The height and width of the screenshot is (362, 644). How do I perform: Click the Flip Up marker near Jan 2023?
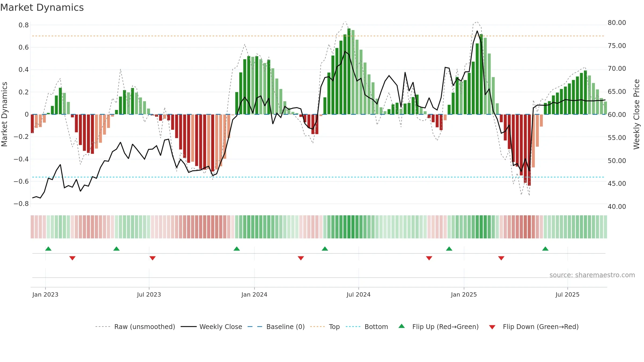tap(48, 249)
